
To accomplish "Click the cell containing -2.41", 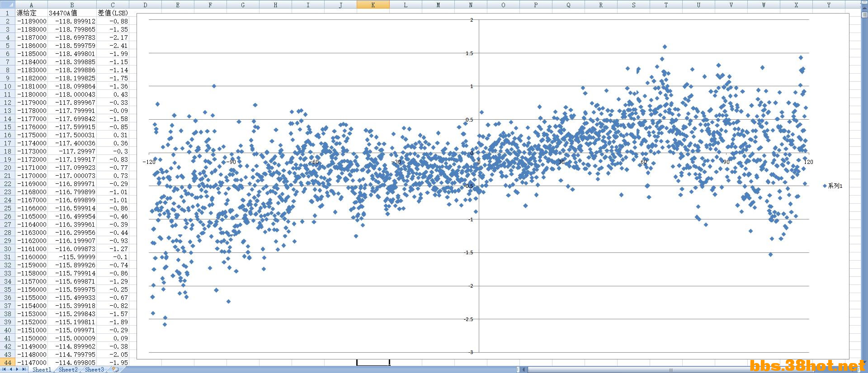I will point(113,46).
